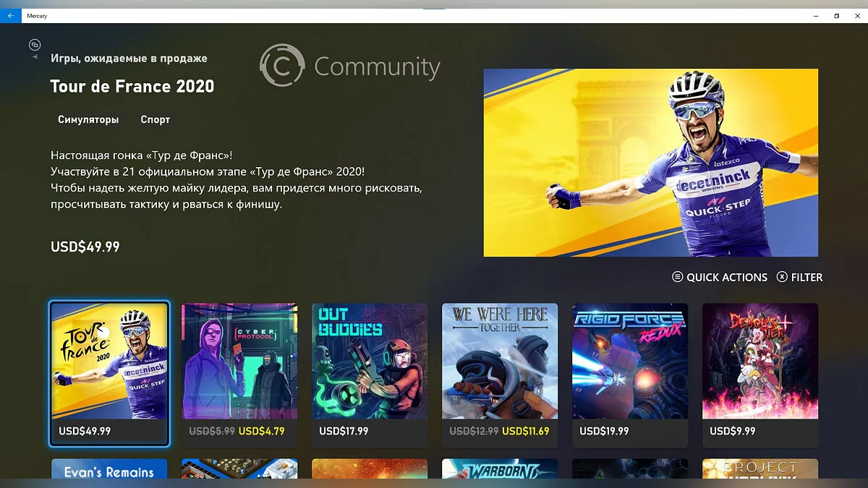This screenshot has height=488, width=868.
Task: Open the Rigid Force Redux game card
Action: tap(630, 374)
